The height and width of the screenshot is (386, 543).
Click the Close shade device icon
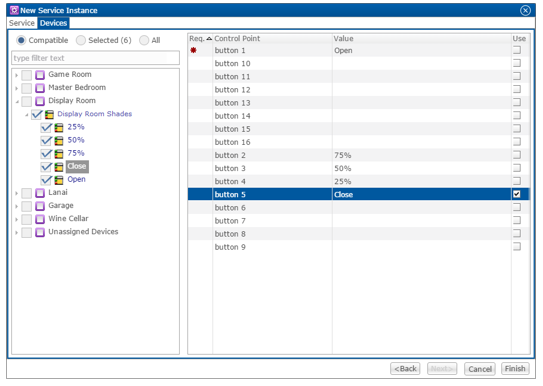tap(59, 167)
